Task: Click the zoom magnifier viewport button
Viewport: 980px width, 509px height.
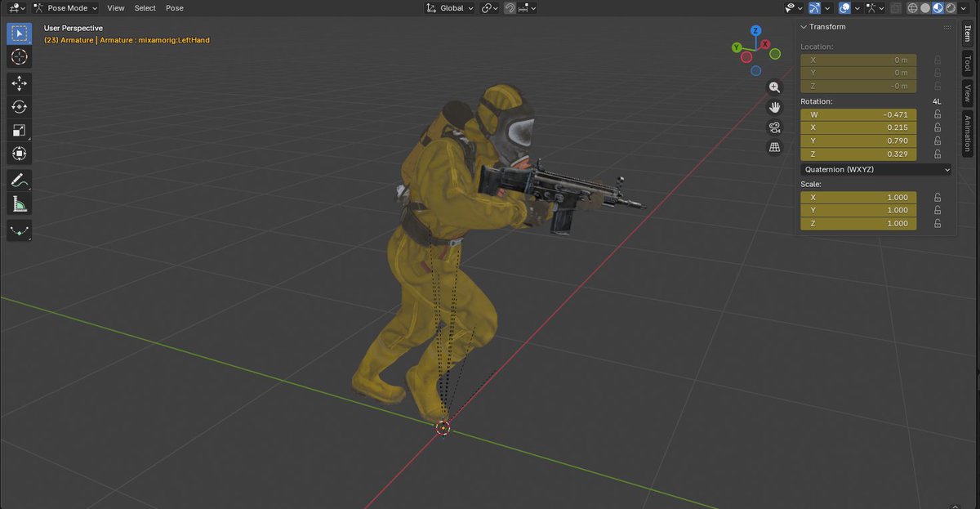Action: pyautogui.click(x=775, y=87)
